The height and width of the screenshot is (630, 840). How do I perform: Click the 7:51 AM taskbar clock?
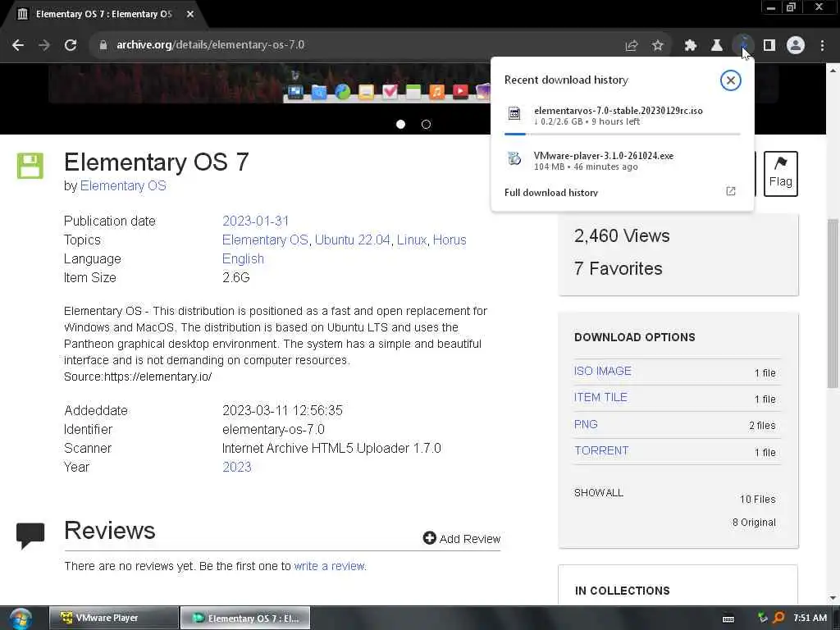tap(810, 618)
